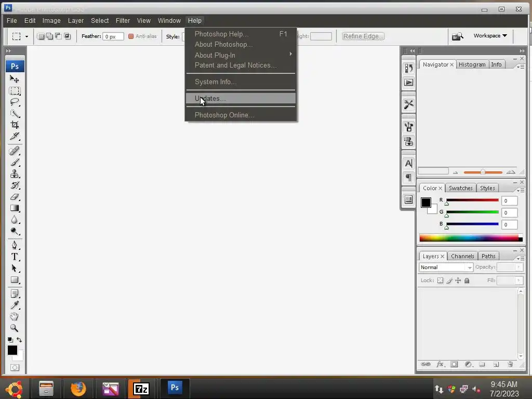Select the Rectangular Marquee tool in toolbox

click(x=15, y=91)
